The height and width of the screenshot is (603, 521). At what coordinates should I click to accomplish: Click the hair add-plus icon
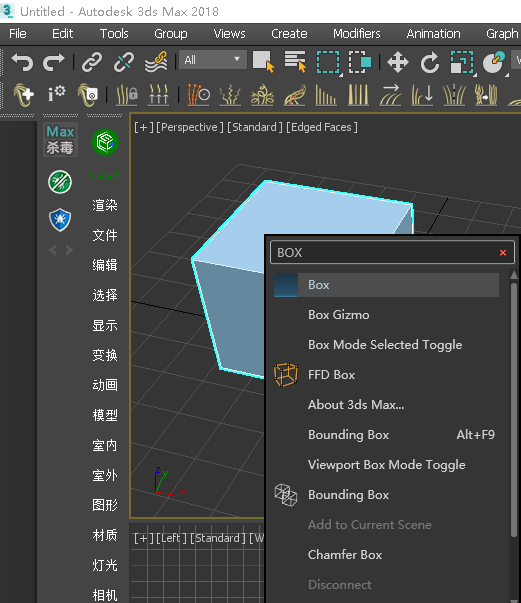click(x=23, y=95)
